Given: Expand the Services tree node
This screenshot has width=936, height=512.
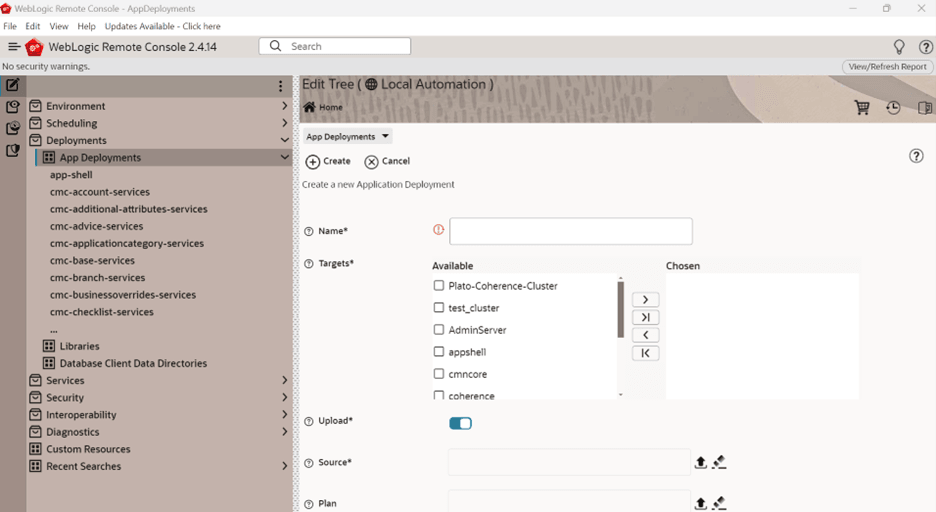Looking at the screenshot, I should 285,380.
